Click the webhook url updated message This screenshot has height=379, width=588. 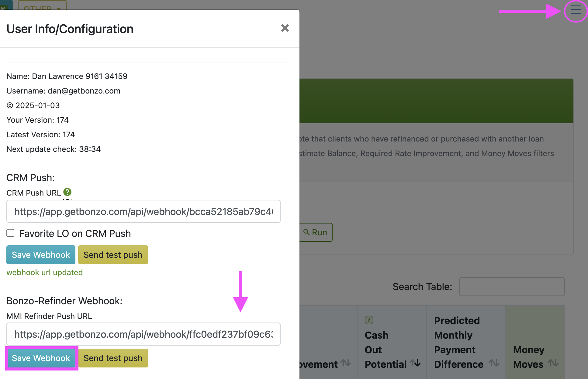44,272
